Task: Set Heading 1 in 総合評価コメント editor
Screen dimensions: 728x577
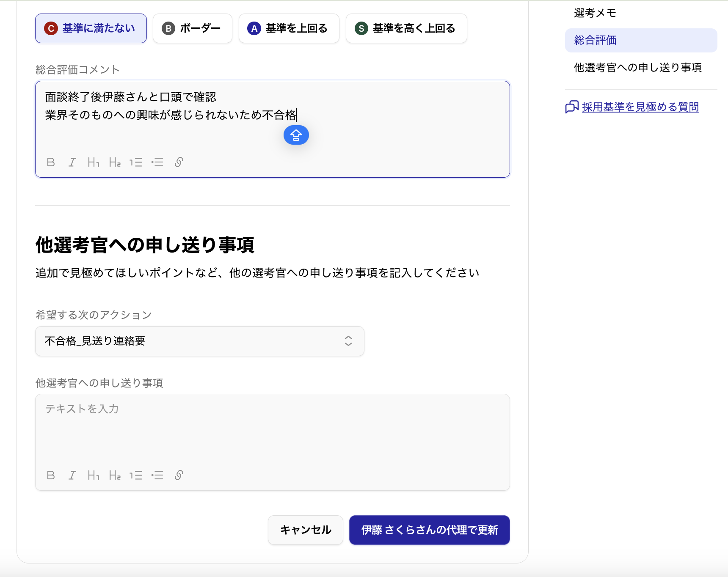Action: pos(94,162)
